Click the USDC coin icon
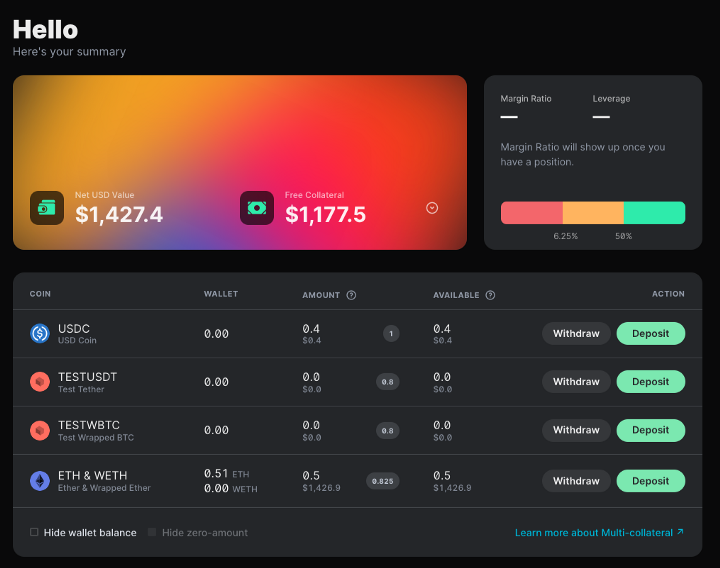The height and width of the screenshot is (568, 720). tap(40, 333)
